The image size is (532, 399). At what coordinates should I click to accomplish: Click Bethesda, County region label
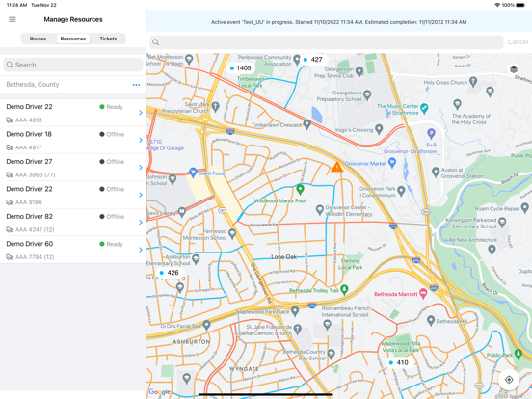[33, 85]
